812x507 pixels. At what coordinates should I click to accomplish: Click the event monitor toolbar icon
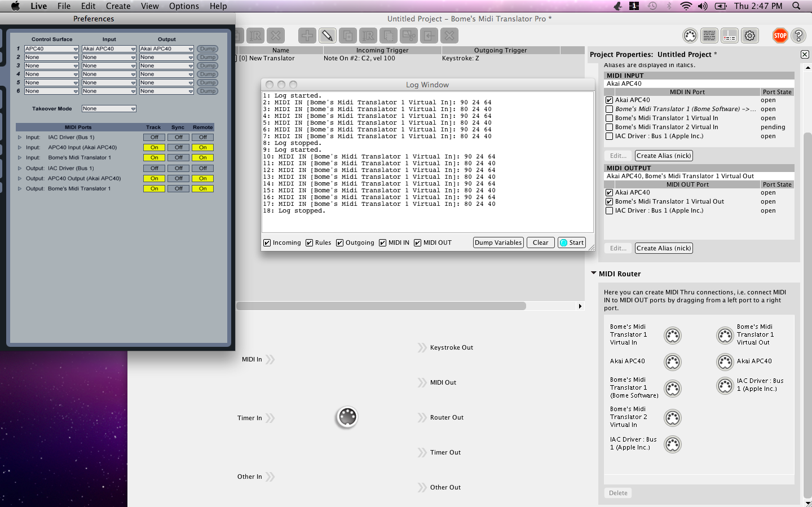(x=730, y=36)
